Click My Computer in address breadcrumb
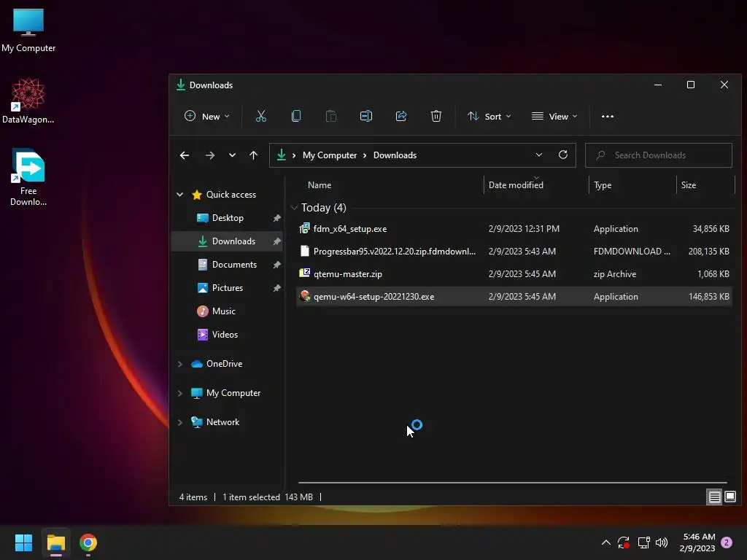Viewport: 747px width, 560px height. pos(330,155)
